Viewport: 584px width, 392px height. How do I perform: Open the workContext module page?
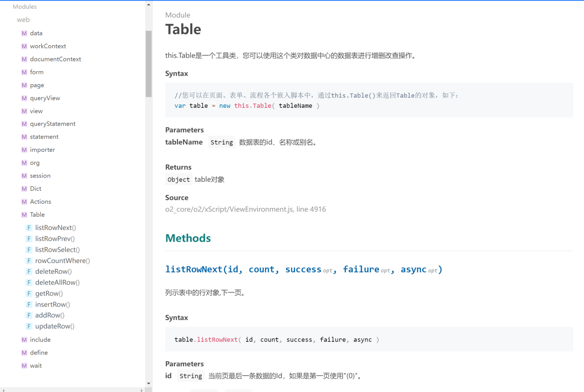[48, 46]
